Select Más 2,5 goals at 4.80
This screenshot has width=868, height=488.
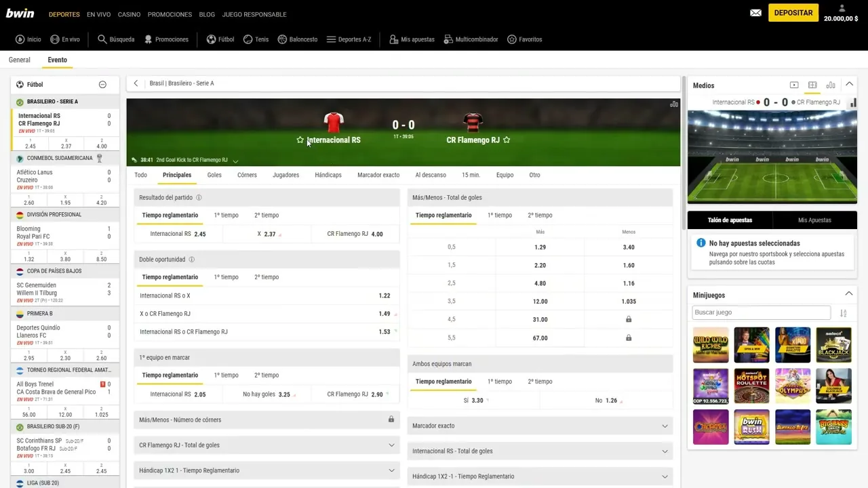click(x=540, y=283)
